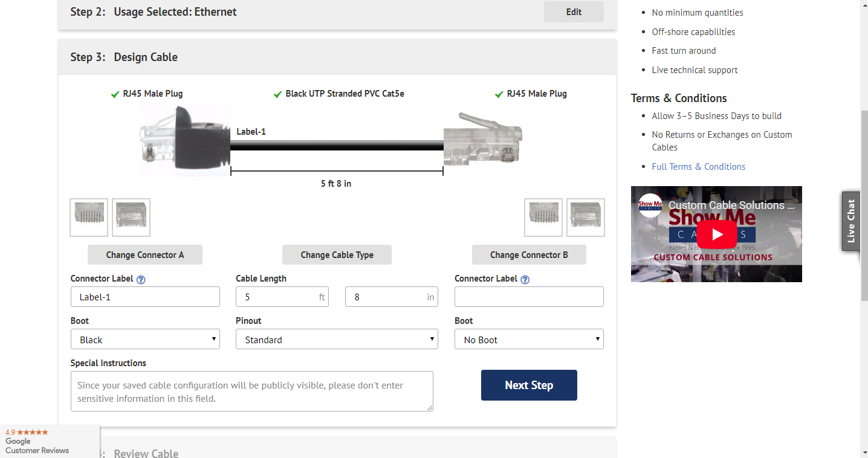Select first Connector A thumbnail image
The width and height of the screenshot is (868, 458).
(89, 218)
